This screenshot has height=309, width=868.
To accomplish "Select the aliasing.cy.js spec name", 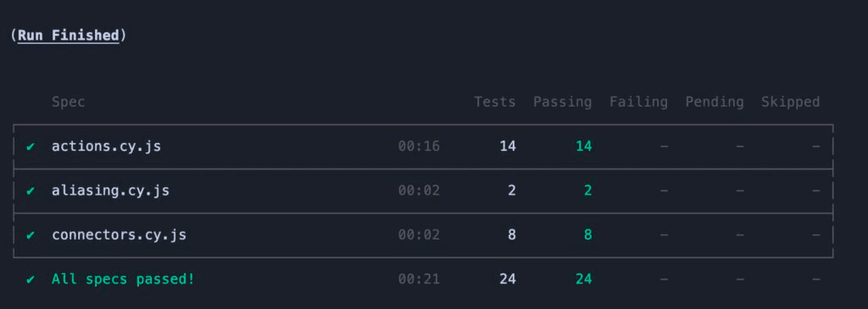I will tap(110, 190).
